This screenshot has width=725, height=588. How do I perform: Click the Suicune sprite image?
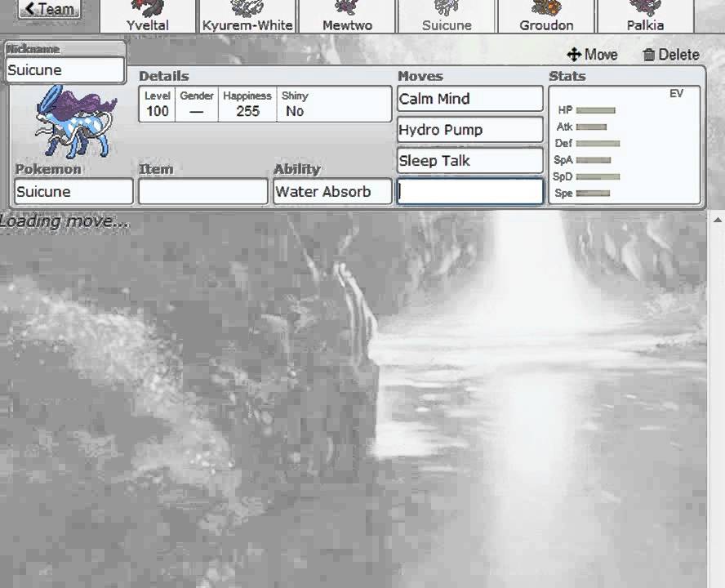76,121
